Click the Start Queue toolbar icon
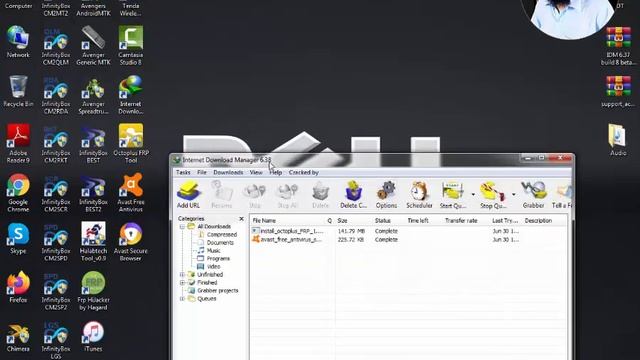The image size is (640, 360). 453,195
